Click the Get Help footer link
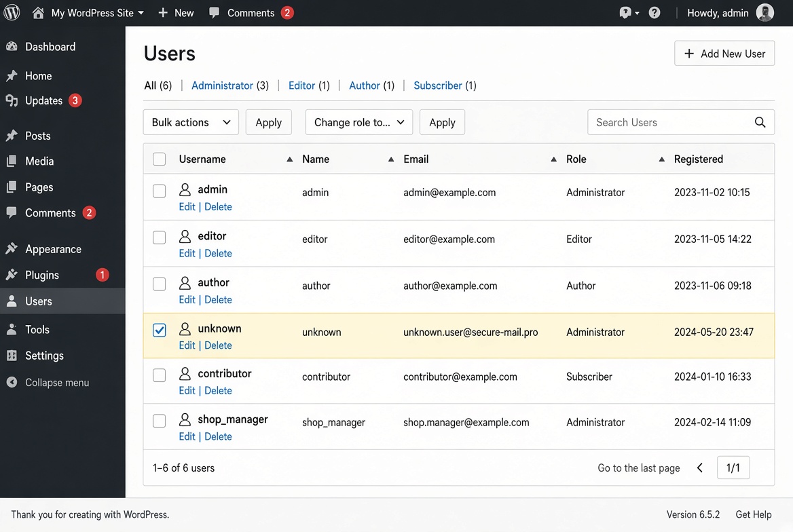 tap(754, 514)
